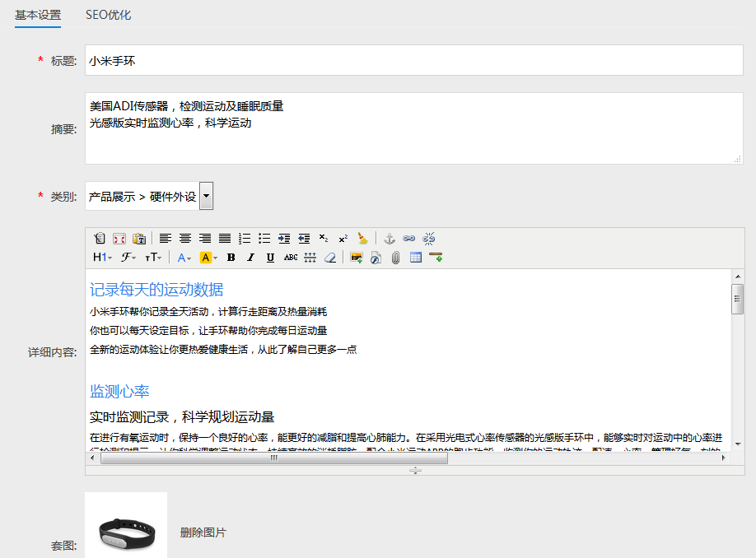Image resolution: width=756 pixels, height=558 pixels.
Task: Click the 删除图片 link
Action: (x=203, y=532)
